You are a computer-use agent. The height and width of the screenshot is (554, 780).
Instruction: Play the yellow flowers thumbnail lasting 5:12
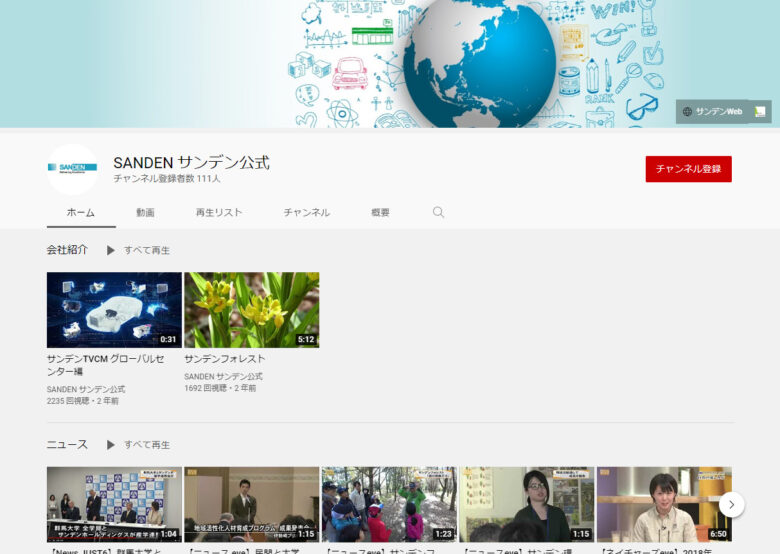click(x=252, y=310)
